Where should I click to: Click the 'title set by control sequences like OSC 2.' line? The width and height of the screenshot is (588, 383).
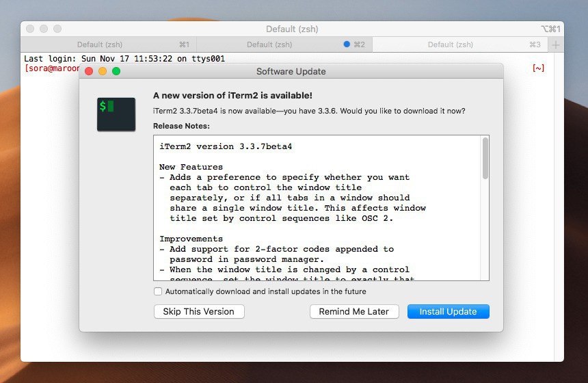(x=281, y=218)
